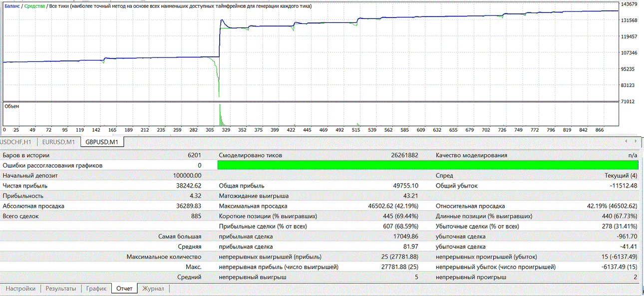Click the 'Смоделировано тиков' label
The height and width of the screenshot is (296, 644).
(250, 155)
